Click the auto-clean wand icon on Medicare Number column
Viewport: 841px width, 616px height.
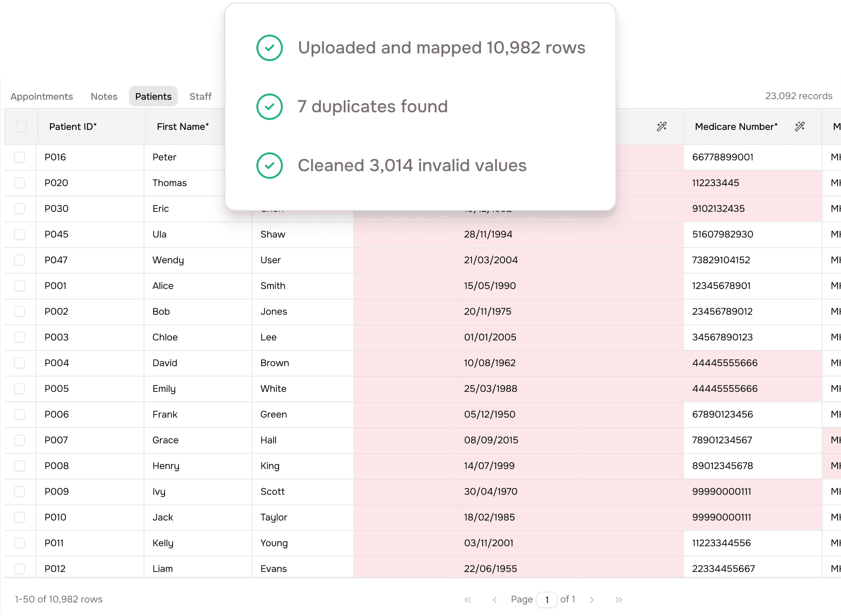click(801, 126)
